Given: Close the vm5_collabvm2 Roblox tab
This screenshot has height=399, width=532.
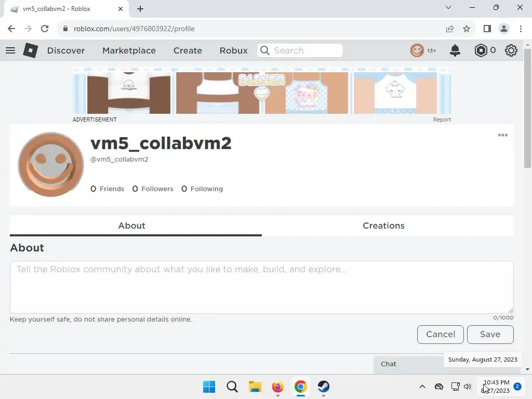Looking at the screenshot, I should click(x=121, y=9).
